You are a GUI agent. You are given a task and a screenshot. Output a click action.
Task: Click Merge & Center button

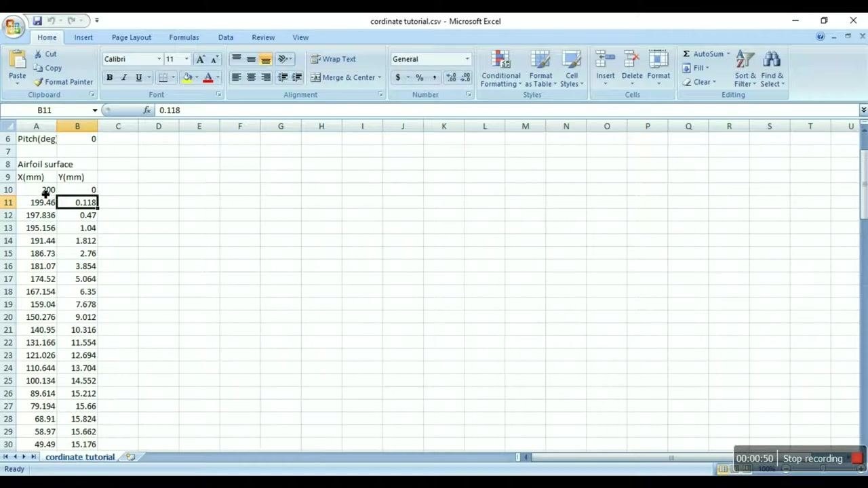coord(344,77)
